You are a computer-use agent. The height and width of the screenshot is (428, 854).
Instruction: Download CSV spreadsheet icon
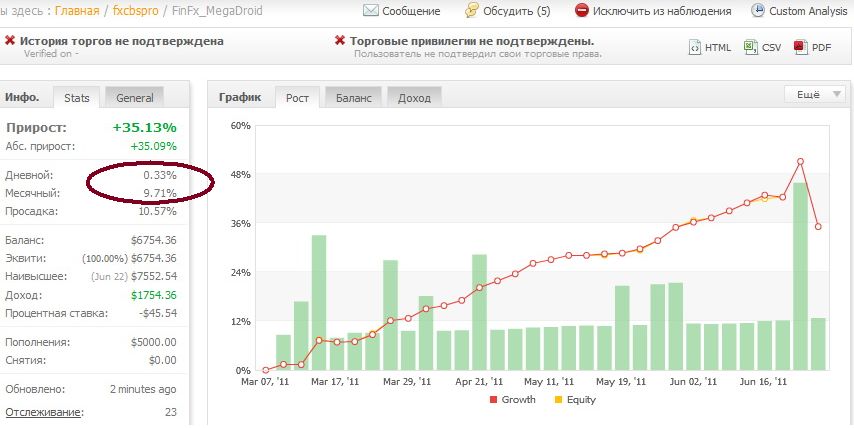pos(751,47)
